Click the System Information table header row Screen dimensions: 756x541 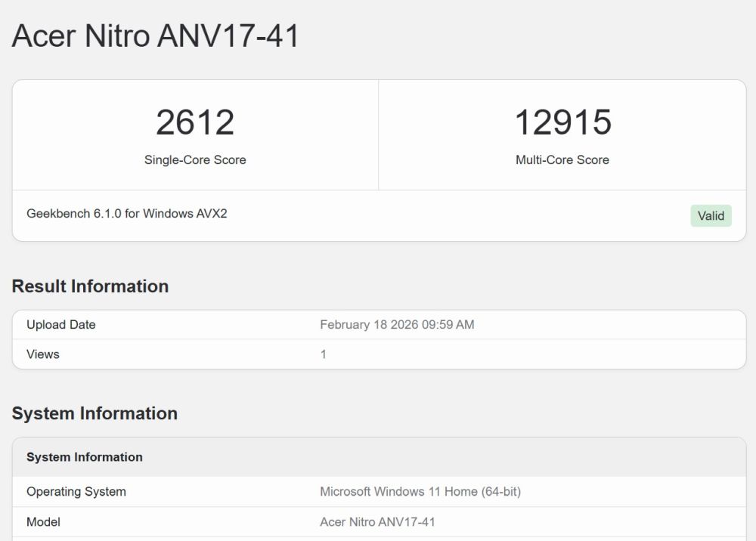pyautogui.click(x=379, y=457)
